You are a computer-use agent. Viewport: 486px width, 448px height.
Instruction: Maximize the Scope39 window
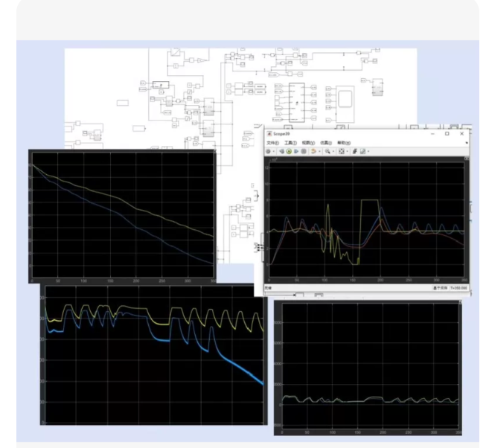click(447, 133)
